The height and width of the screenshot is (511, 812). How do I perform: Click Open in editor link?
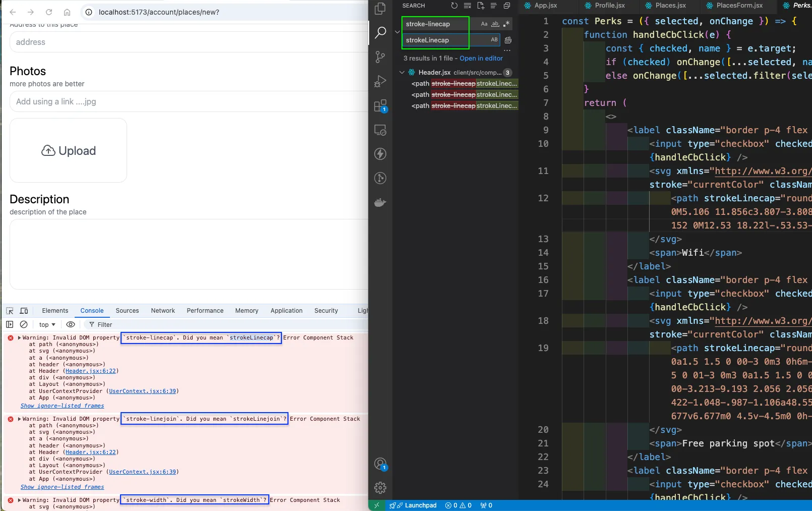coord(481,59)
